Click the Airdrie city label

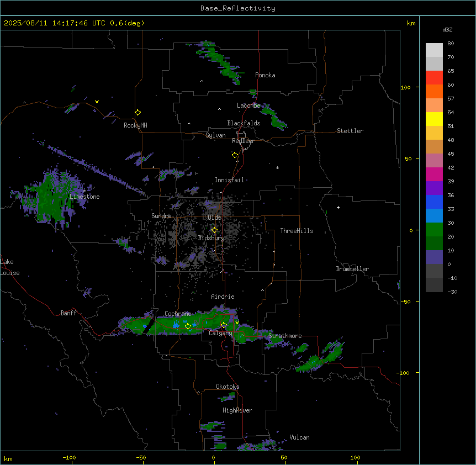click(x=223, y=297)
